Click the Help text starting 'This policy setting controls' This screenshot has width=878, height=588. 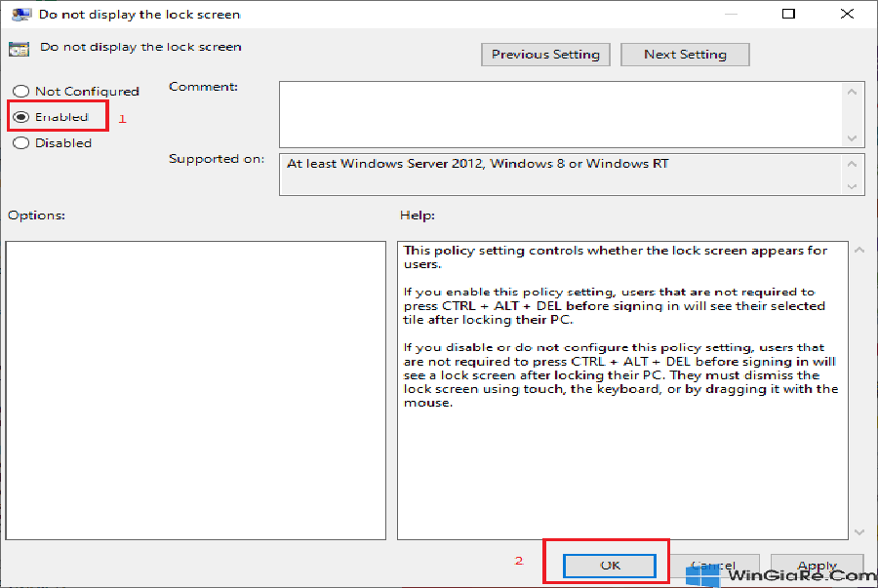(616, 257)
